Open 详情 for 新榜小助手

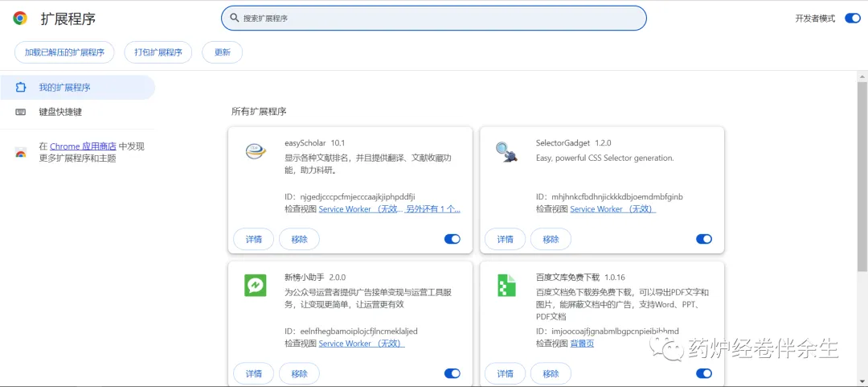tap(253, 373)
